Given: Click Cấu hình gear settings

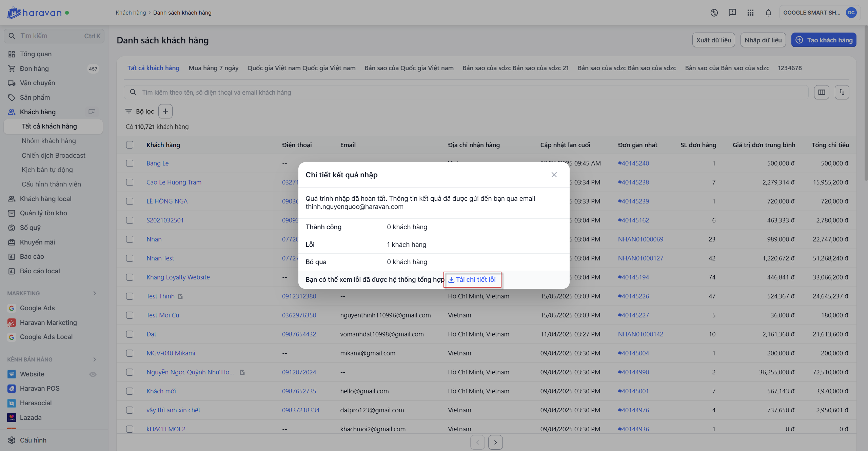Looking at the screenshot, I should (33, 440).
